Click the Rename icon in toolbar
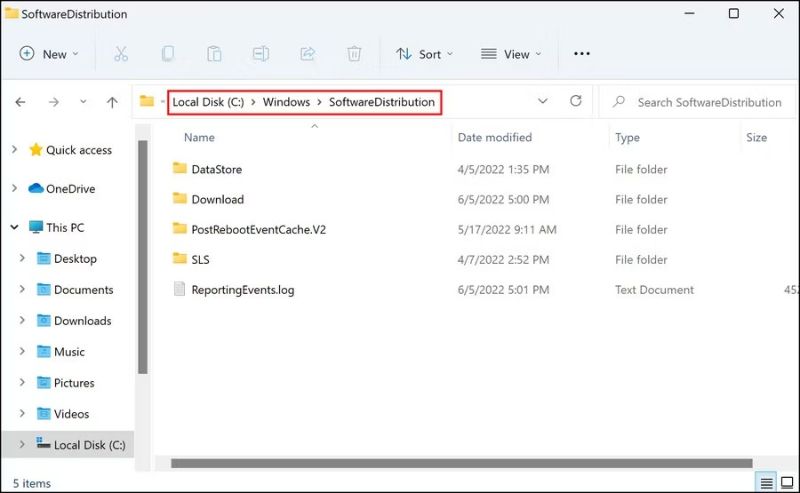This screenshot has height=493, width=800. 261,54
